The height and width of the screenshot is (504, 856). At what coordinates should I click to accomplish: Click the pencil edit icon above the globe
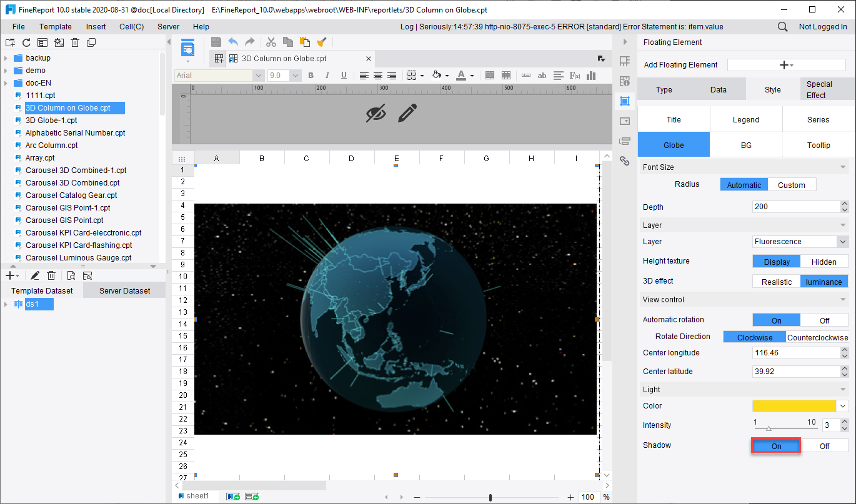click(407, 113)
